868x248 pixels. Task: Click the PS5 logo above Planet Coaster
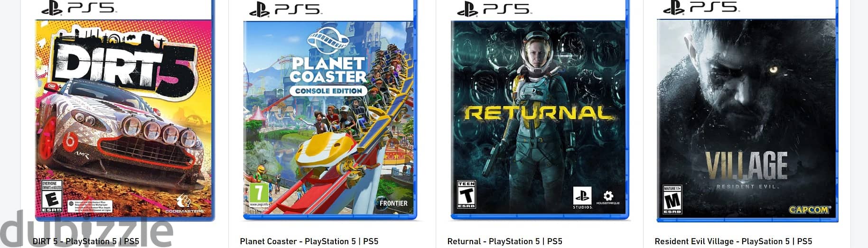(285, 9)
